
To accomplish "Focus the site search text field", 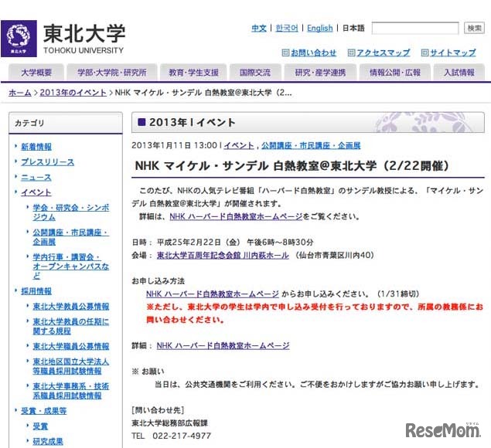I will pyautogui.click(x=415, y=28).
